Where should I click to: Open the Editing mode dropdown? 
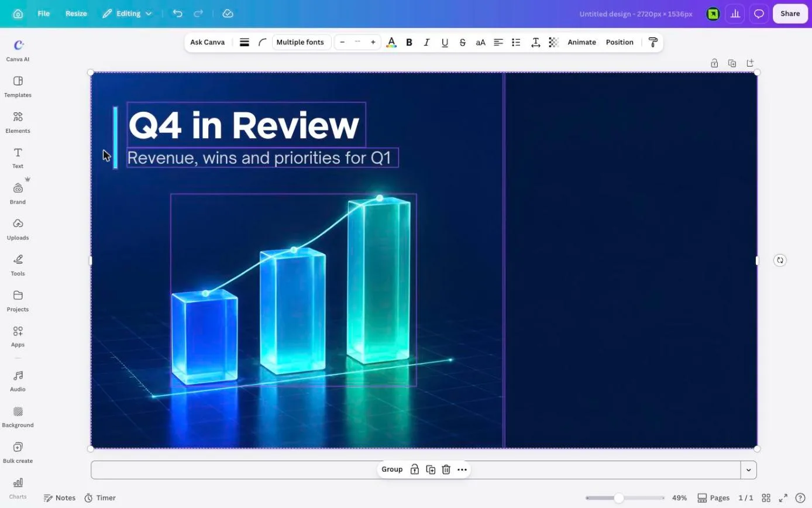(x=128, y=13)
